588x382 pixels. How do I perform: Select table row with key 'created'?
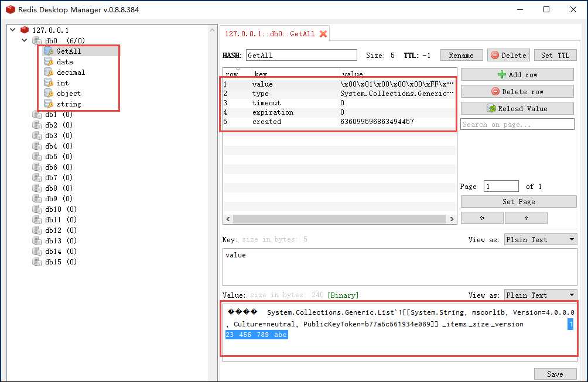coord(339,121)
